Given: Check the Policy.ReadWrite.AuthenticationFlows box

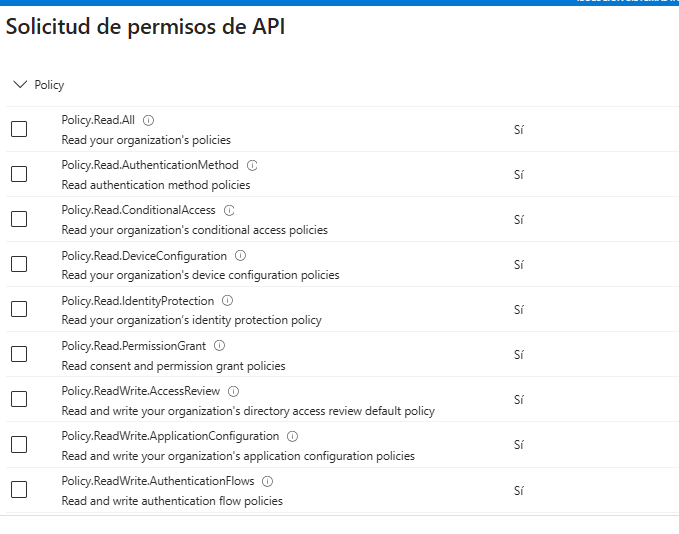Looking at the screenshot, I should (x=19, y=490).
